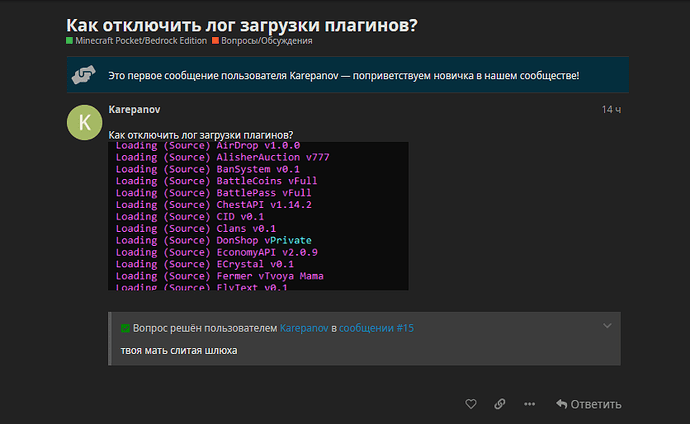Click the 14 ч post timestamp

click(x=611, y=110)
